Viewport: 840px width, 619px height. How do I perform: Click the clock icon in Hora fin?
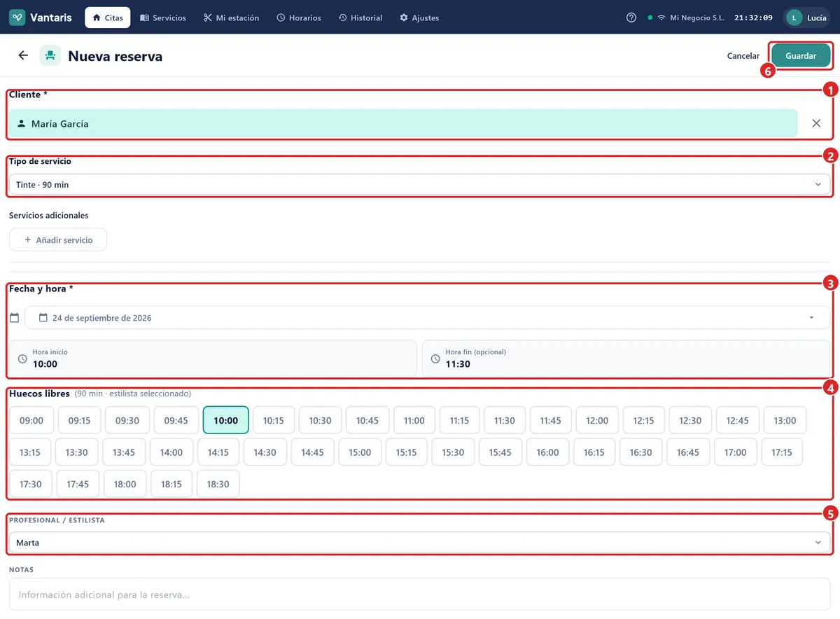pos(435,359)
